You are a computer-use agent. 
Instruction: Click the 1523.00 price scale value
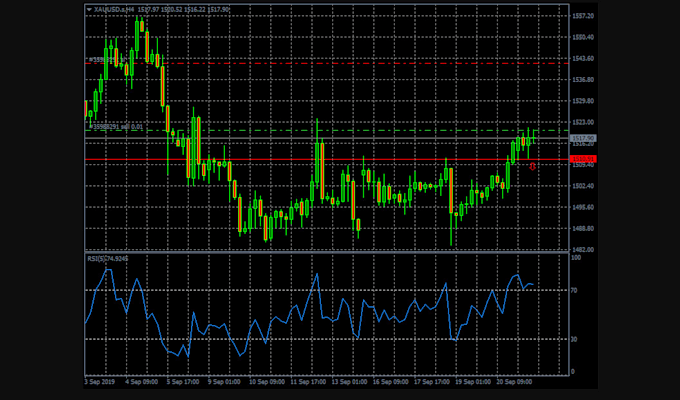pos(583,122)
